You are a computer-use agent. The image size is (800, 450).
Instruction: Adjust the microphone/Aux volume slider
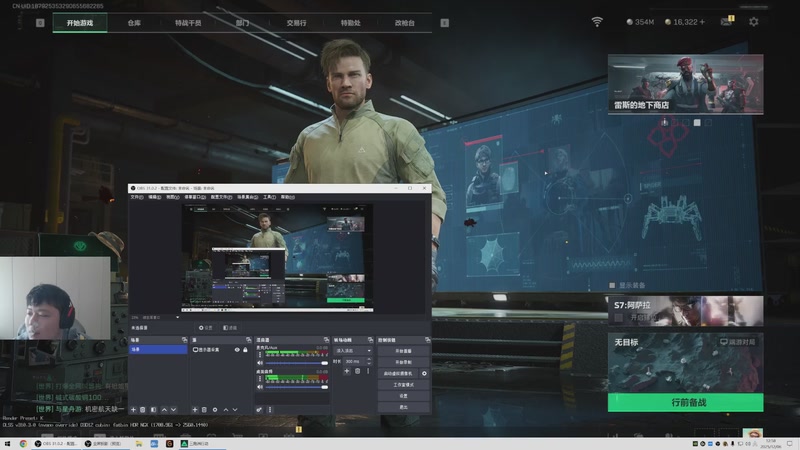(296, 363)
